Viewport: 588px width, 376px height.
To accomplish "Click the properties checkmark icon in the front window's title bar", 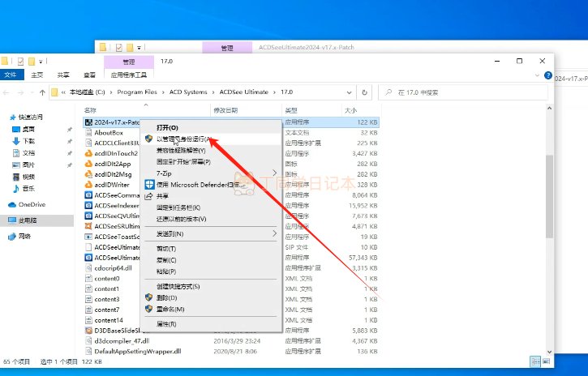I will [x=20, y=62].
